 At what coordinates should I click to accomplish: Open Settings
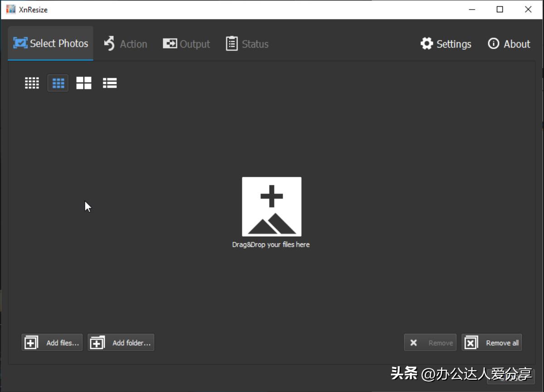446,44
